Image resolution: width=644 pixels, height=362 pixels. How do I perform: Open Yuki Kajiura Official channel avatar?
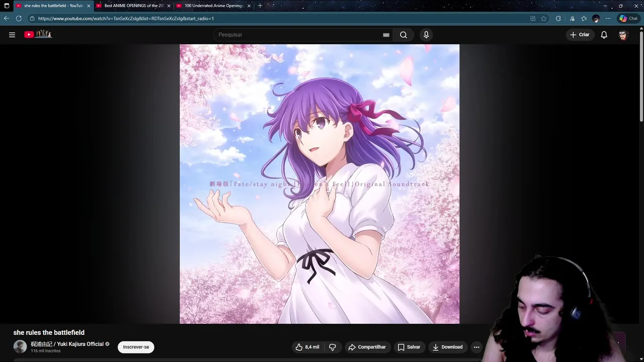[x=20, y=346]
